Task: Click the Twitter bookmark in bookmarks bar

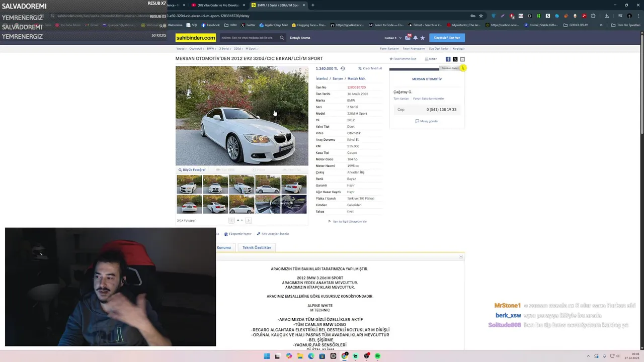Action: pyautogui.click(x=248, y=25)
